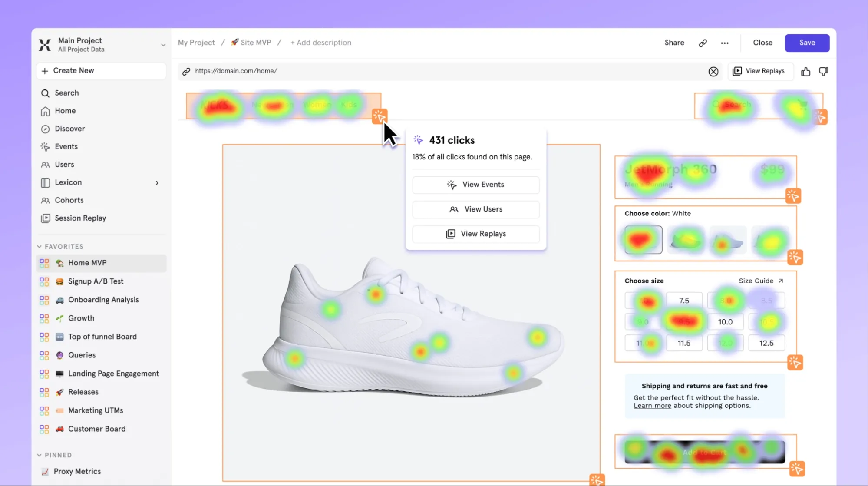This screenshot has height=486, width=868.
Task: Select shoe size 10.0
Action: (x=725, y=322)
